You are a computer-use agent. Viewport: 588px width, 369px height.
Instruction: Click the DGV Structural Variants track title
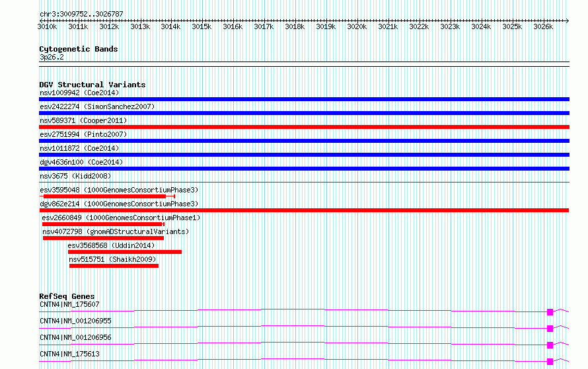[92, 85]
